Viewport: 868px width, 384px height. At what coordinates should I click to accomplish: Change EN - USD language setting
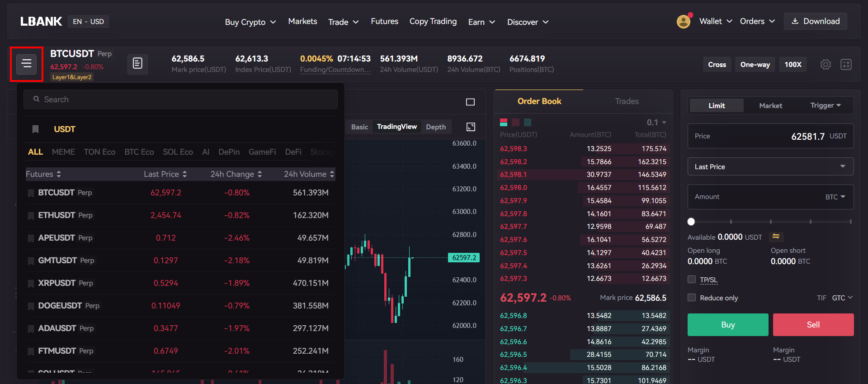[88, 21]
